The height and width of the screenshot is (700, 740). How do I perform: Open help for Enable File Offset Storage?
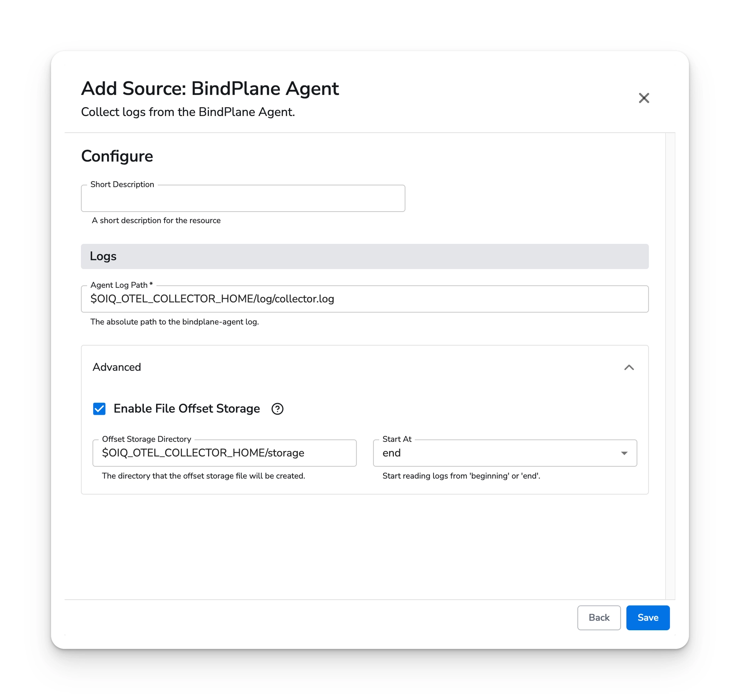277,409
